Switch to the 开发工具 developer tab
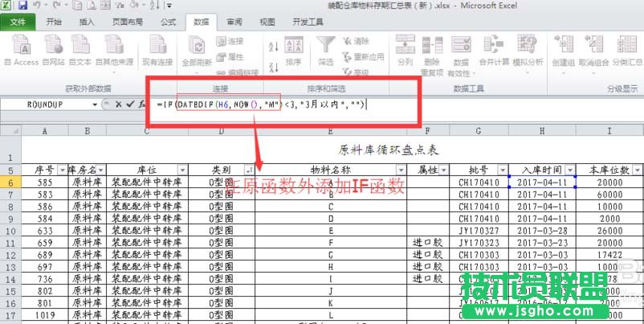The image size is (644, 324). pyautogui.click(x=308, y=23)
